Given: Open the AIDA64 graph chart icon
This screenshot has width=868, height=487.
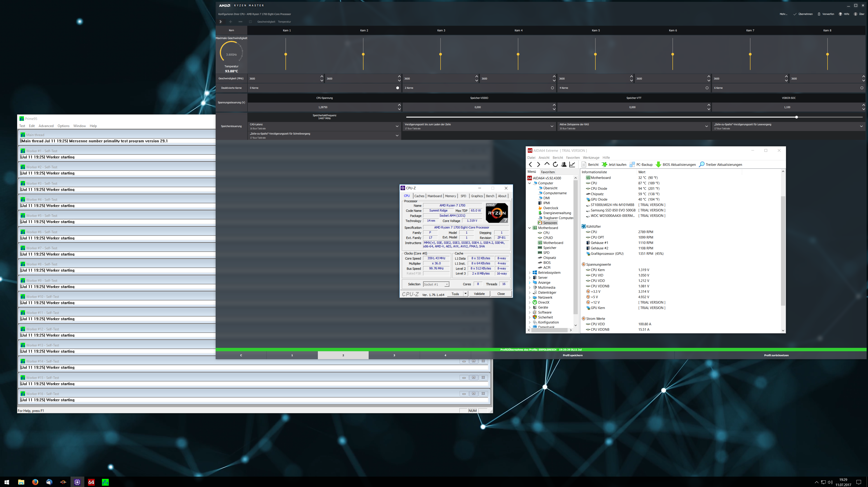Looking at the screenshot, I should [x=572, y=164].
